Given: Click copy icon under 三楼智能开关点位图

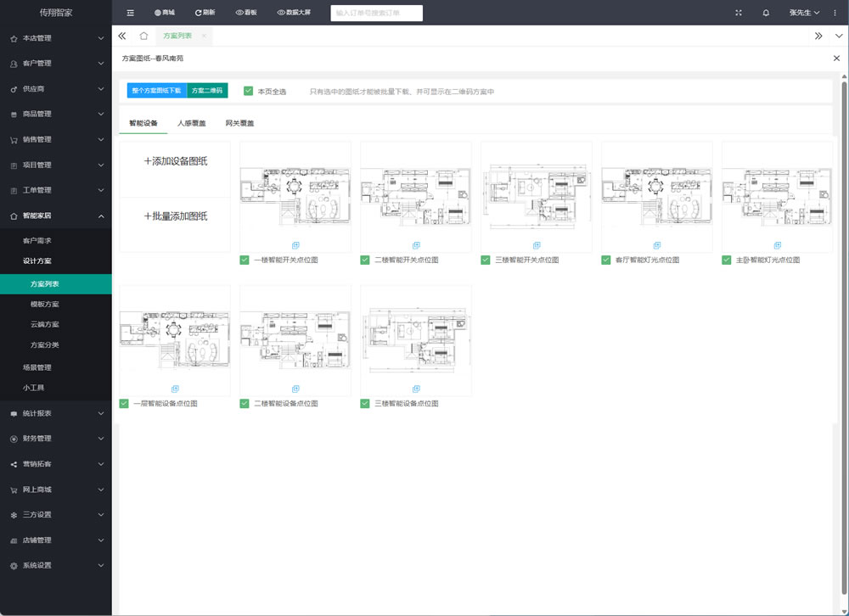Looking at the screenshot, I should [x=537, y=245].
